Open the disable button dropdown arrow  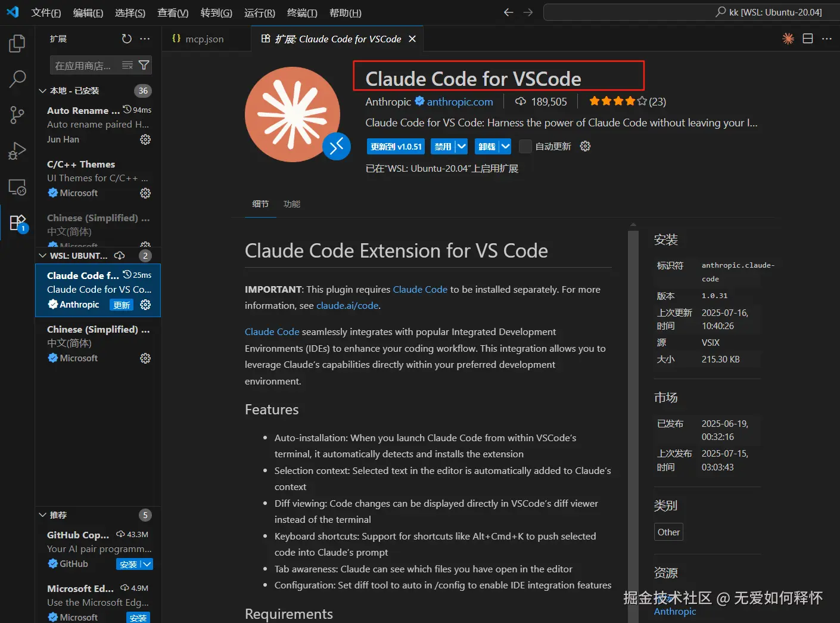[462, 146]
